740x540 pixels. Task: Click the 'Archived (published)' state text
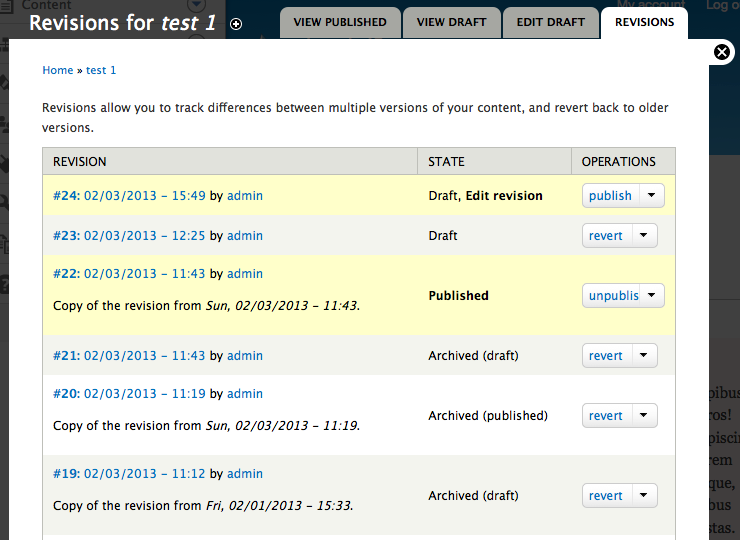[x=488, y=415]
